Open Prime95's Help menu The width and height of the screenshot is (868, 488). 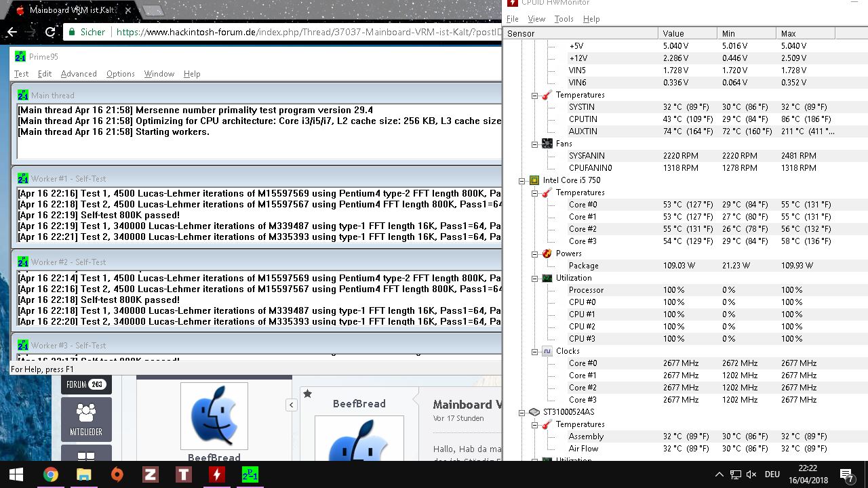pyautogui.click(x=192, y=74)
